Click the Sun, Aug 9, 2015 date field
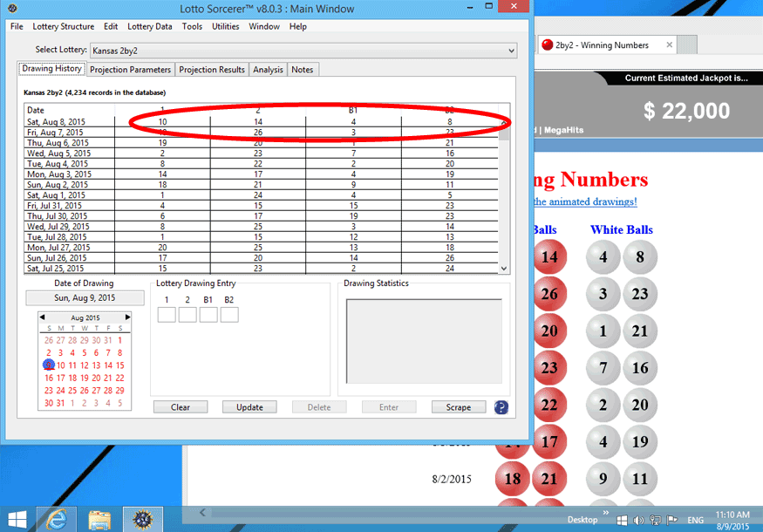This screenshot has width=763, height=532. [85, 298]
